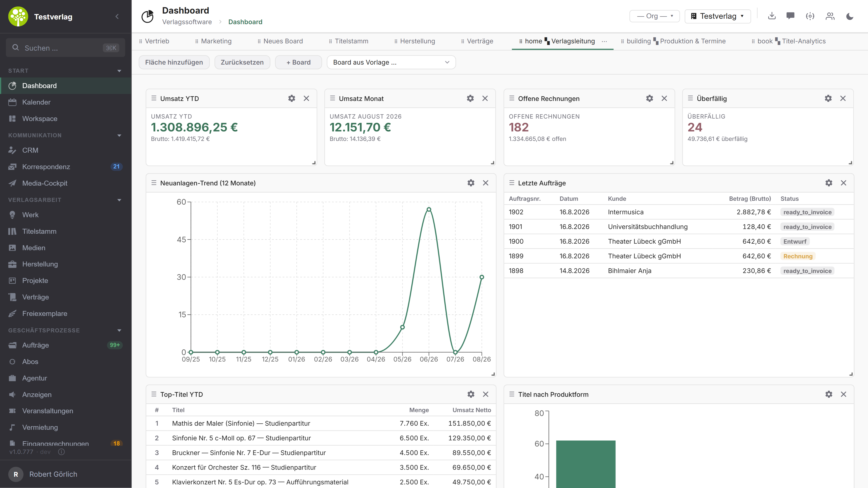Click the broadcast signal icon in header
Viewport: 868px width, 488px height.
pos(810,16)
